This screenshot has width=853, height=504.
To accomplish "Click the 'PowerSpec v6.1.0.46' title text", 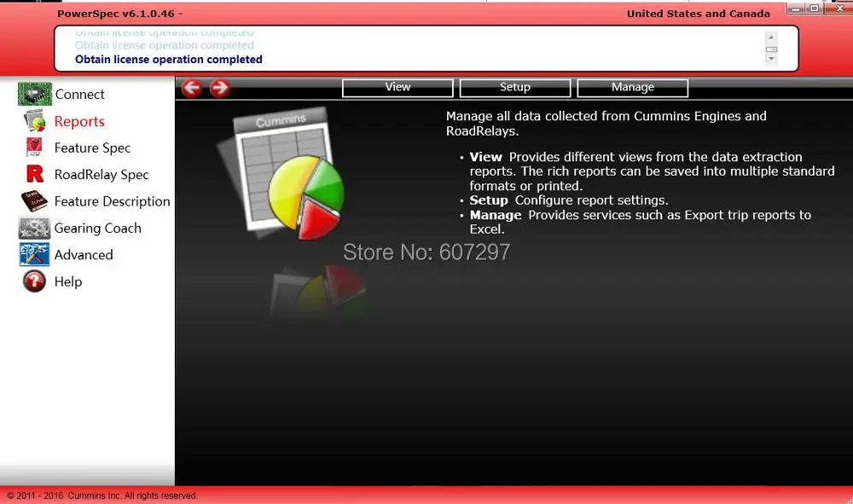I will coord(116,14).
